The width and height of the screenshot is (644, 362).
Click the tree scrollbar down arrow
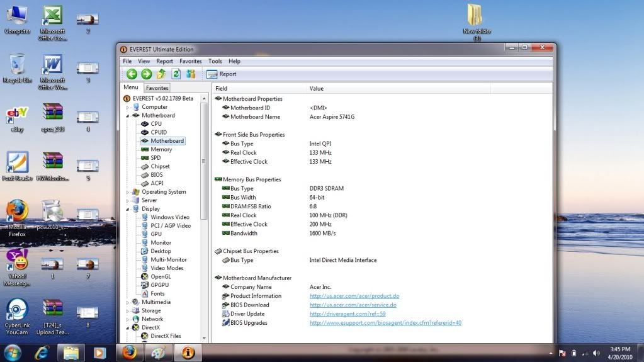coord(204,338)
